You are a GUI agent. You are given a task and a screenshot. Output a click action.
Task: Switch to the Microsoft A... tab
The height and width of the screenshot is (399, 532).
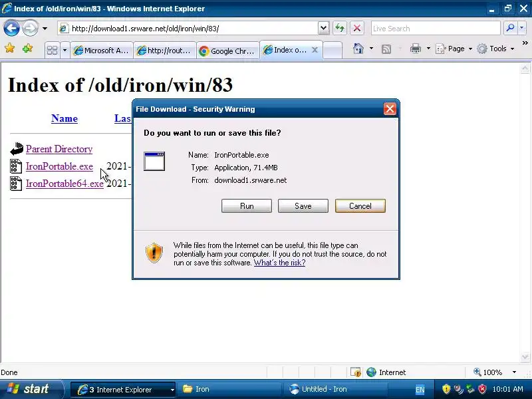click(102, 51)
